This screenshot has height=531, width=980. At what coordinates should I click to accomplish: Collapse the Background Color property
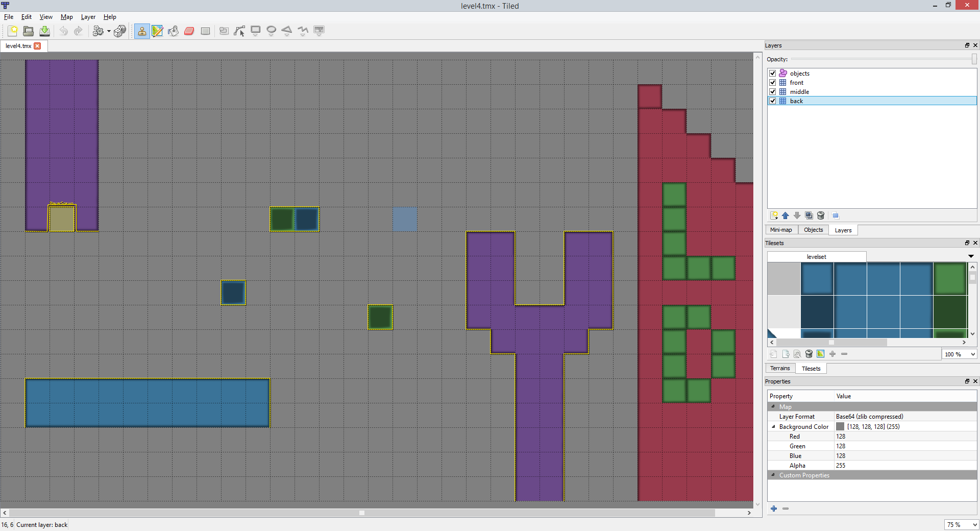[x=773, y=427]
